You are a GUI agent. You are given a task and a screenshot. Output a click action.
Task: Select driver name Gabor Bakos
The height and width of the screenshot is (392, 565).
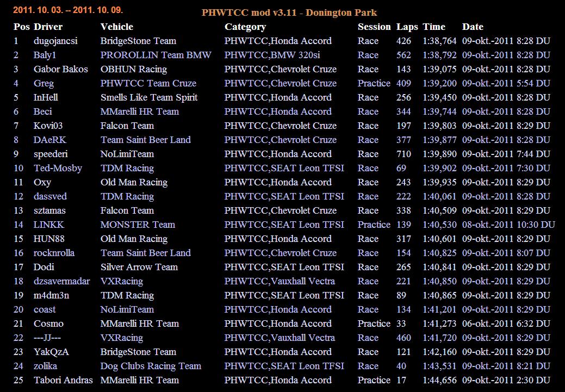(x=60, y=69)
